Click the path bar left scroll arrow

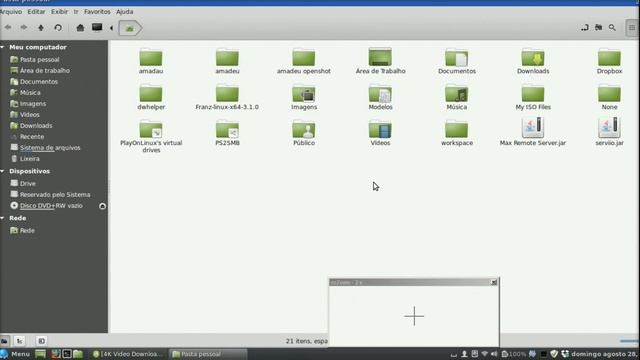tap(111, 28)
